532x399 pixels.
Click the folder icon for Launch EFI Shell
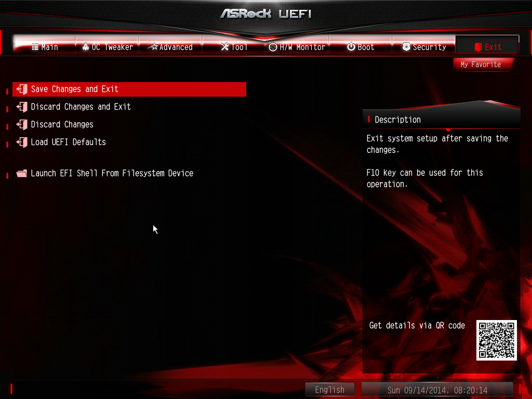tap(22, 174)
